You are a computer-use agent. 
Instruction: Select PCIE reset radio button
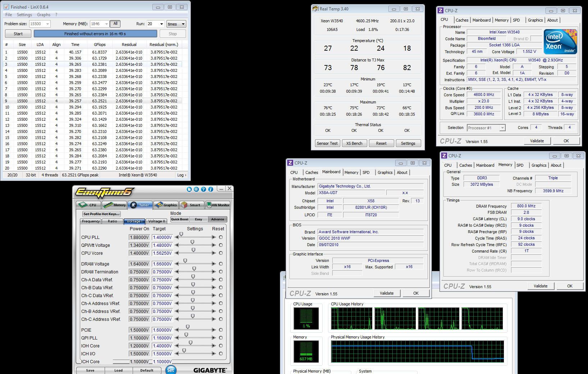[221, 330]
